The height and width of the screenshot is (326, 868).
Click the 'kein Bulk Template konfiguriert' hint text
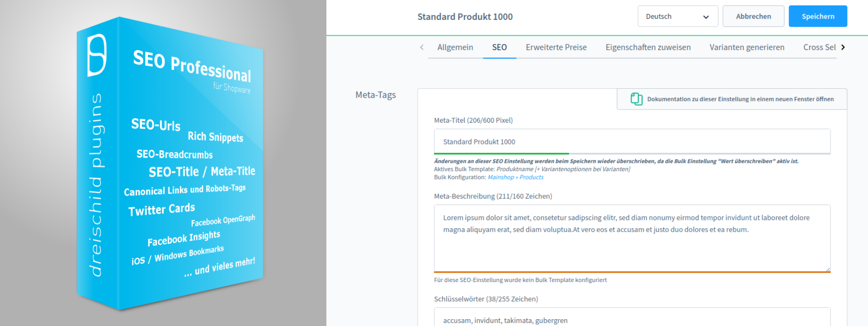520,280
